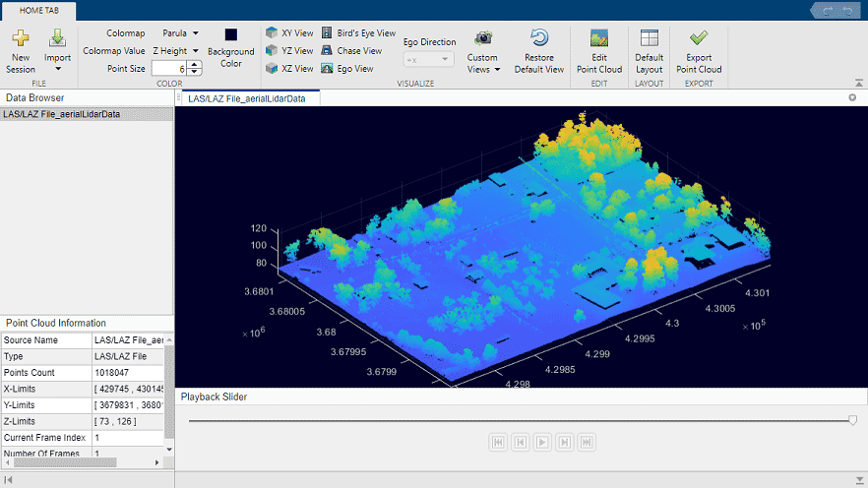The height and width of the screenshot is (488, 868).
Task: Click the HOME TAB ribbon tab
Action: (37, 10)
